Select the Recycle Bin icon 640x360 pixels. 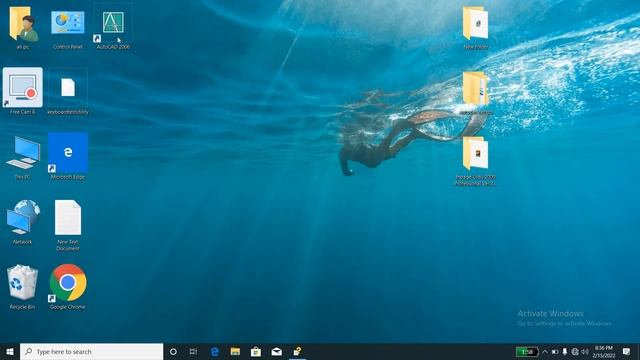point(22,287)
